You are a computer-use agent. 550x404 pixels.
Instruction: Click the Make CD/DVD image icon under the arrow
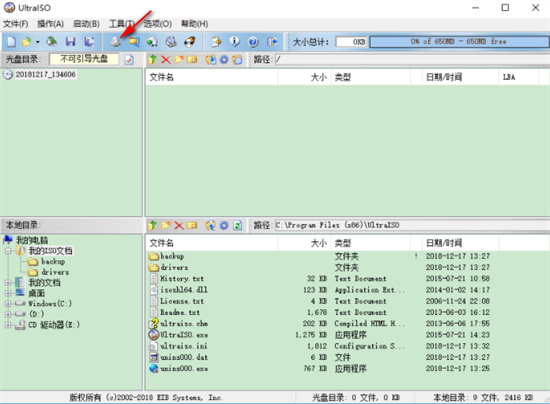tap(116, 42)
